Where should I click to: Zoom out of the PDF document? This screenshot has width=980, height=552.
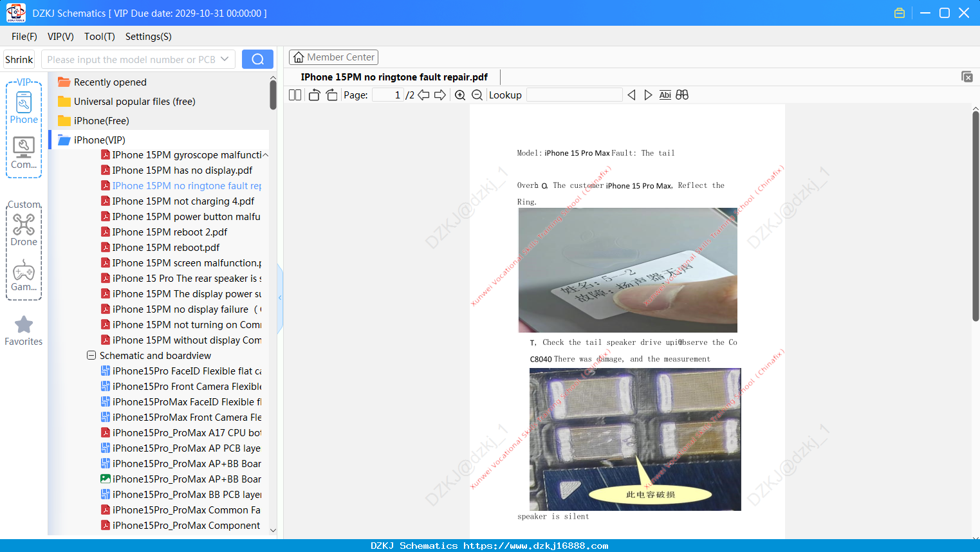tap(477, 95)
